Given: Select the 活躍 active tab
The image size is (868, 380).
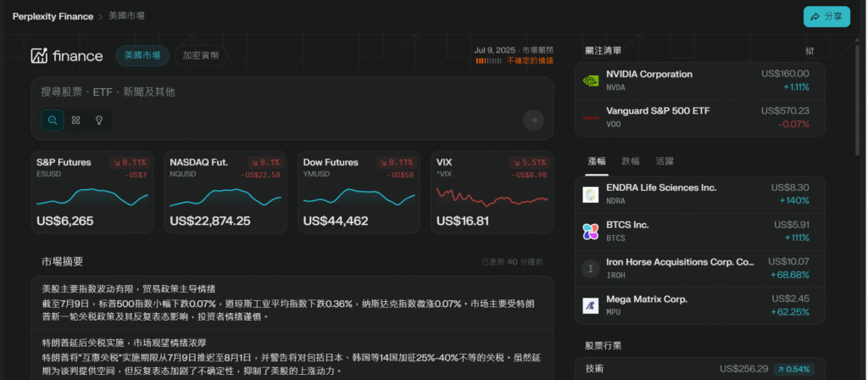Looking at the screenshot, I should 665,162.
